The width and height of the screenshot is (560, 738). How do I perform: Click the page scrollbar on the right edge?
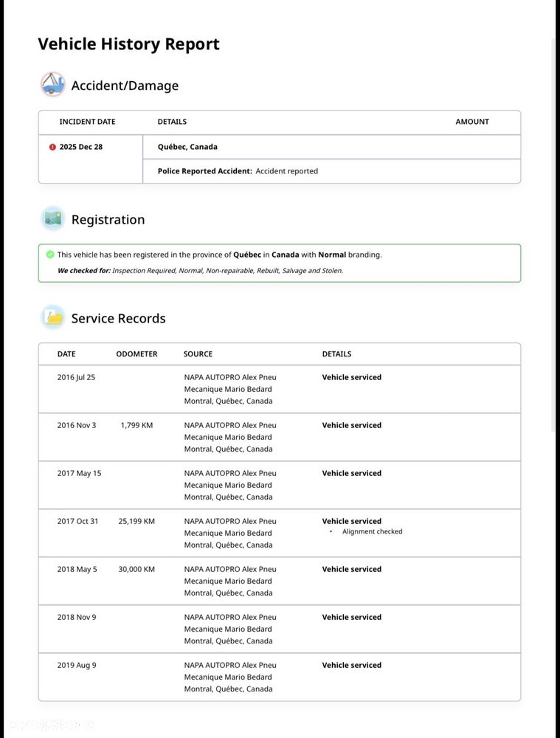(553, 235)
